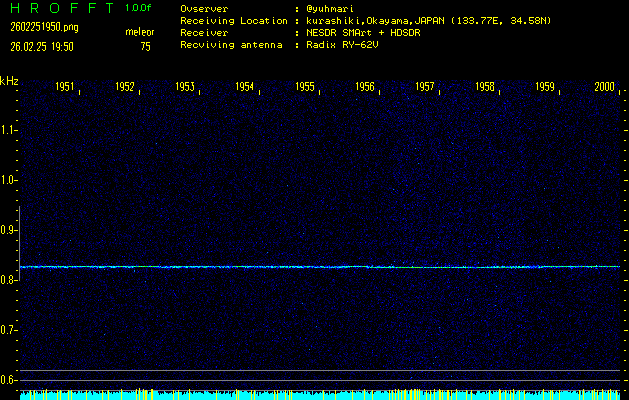Click the 0.7 kHz axis label
Screen dimensions: 629x400
tap(9, 330)
